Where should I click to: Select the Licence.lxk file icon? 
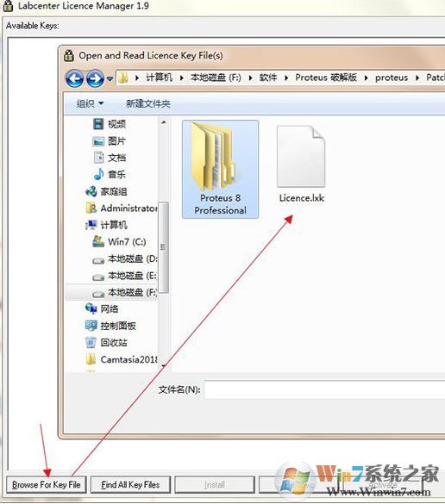coord(301,157)
